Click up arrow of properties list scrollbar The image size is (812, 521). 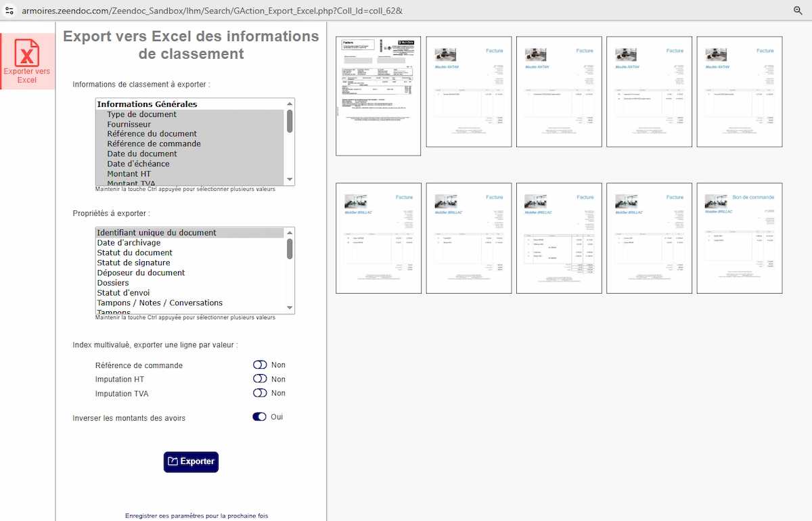290,232
